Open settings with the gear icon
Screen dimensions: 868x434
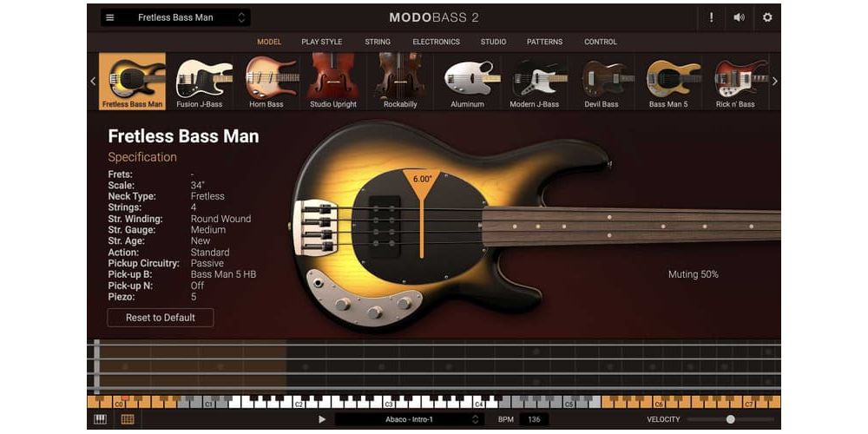pyautogui.click(x=767, y=17)
